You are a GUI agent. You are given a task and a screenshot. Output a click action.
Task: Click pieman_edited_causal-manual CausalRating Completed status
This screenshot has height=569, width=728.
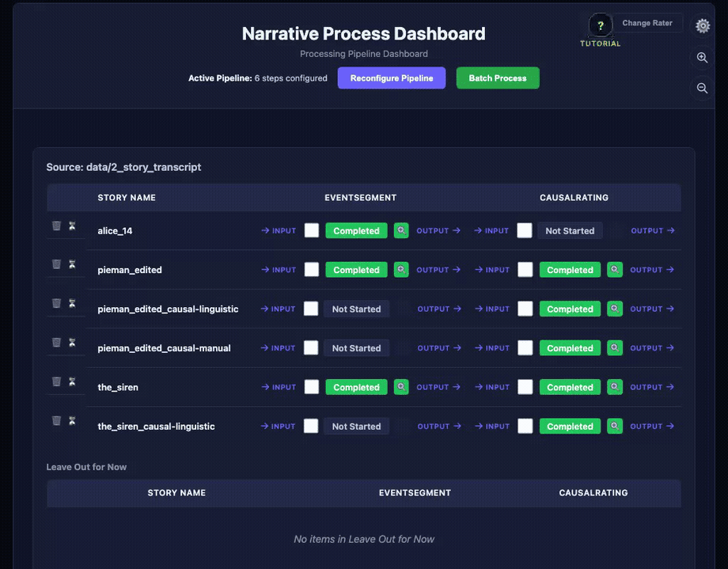[570, 348]
